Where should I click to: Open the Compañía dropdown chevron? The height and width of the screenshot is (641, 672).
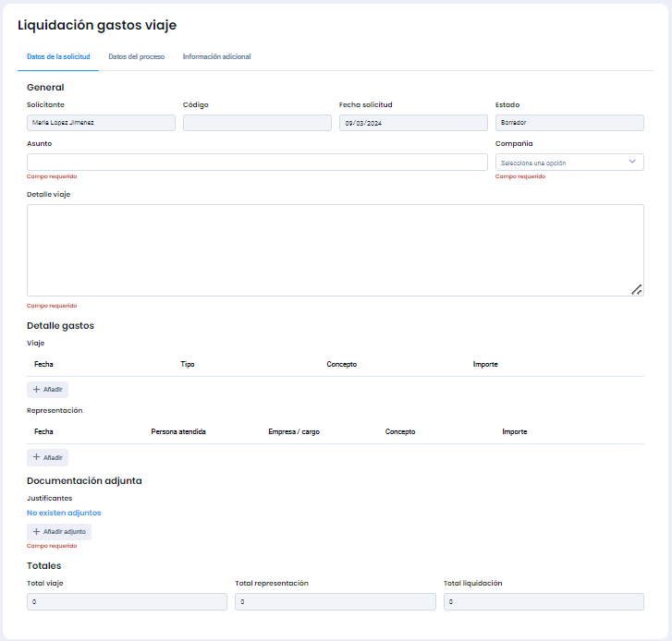pos(632,162)
